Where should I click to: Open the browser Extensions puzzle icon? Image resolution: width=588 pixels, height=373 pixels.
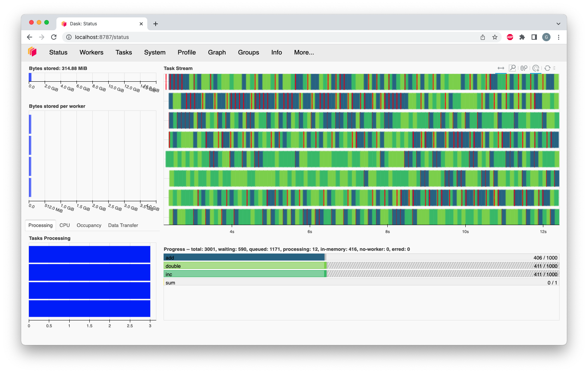point(522,37)
